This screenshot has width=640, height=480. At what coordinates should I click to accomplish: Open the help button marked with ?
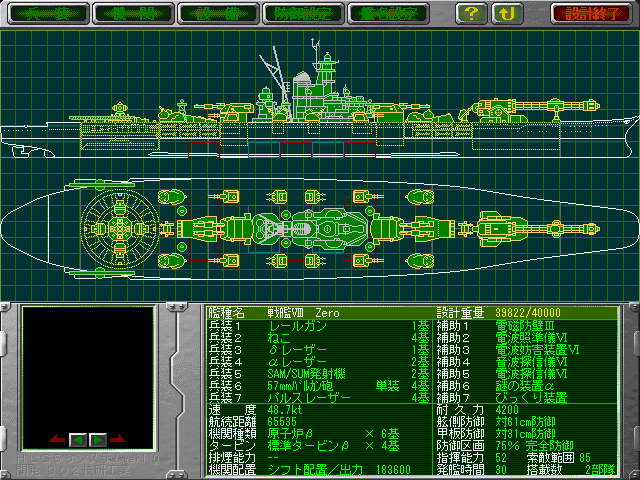click(471, 13)
